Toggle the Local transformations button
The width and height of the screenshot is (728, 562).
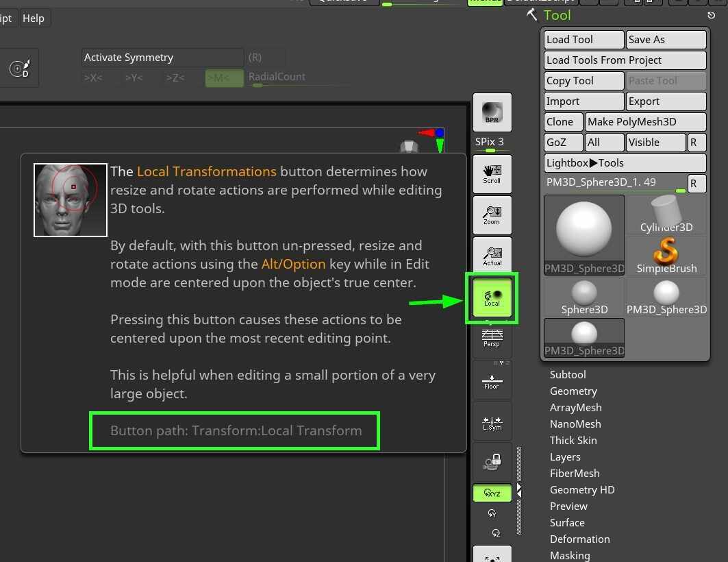coord(492,298)
